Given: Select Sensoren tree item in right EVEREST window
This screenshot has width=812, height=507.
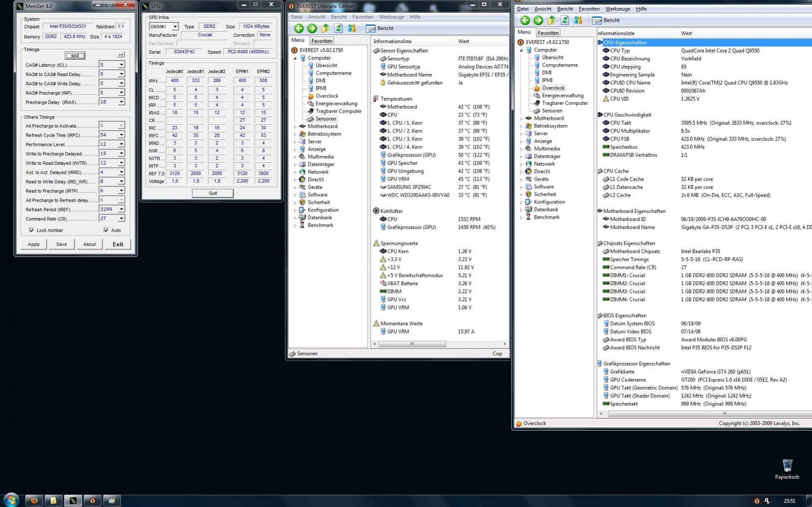Looking at the screenshot, I should coord(552,111).
